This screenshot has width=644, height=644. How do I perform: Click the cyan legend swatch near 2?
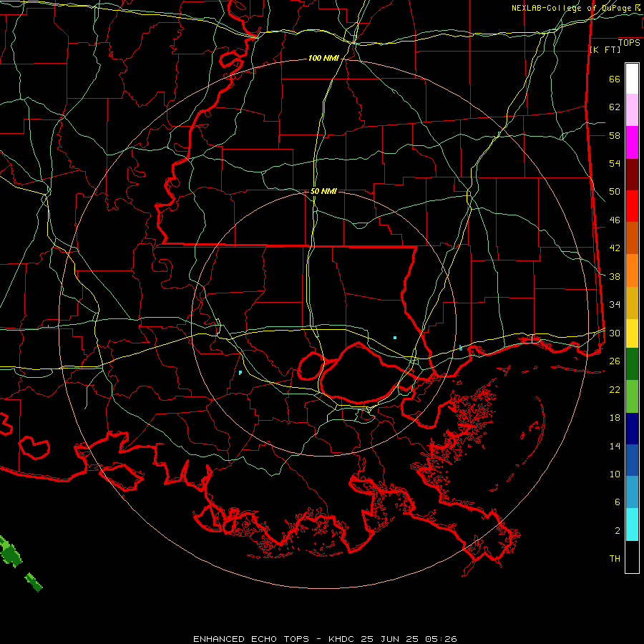point(632,525)
